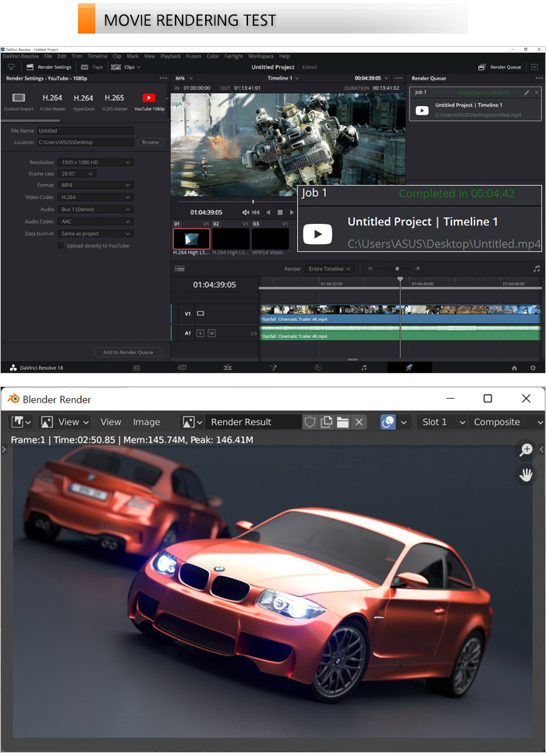The image size is (546, 756).
Task: Open the Fairlight page in DaVinci Resolve
Action: 363,367
